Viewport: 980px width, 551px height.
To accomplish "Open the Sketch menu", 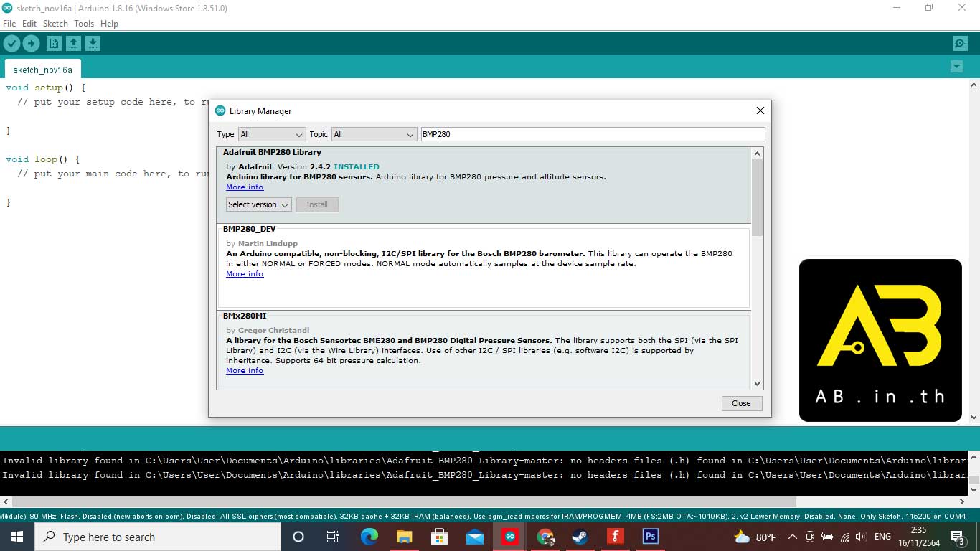I will [55, 24].
